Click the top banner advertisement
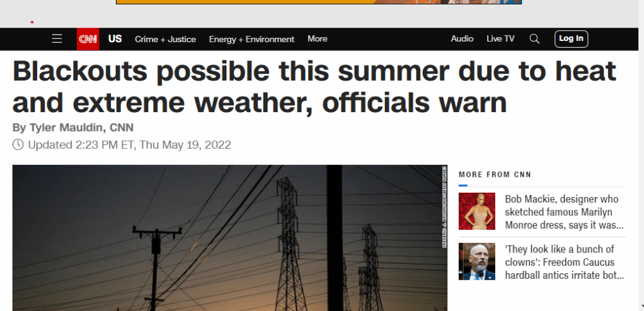 point(319,2)
